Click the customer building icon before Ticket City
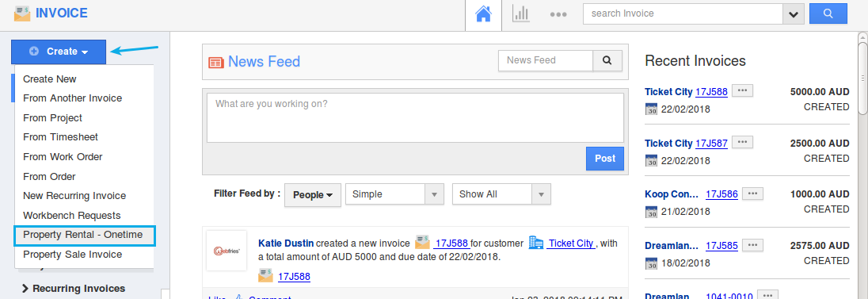868x299 pixels. (536, 243)
